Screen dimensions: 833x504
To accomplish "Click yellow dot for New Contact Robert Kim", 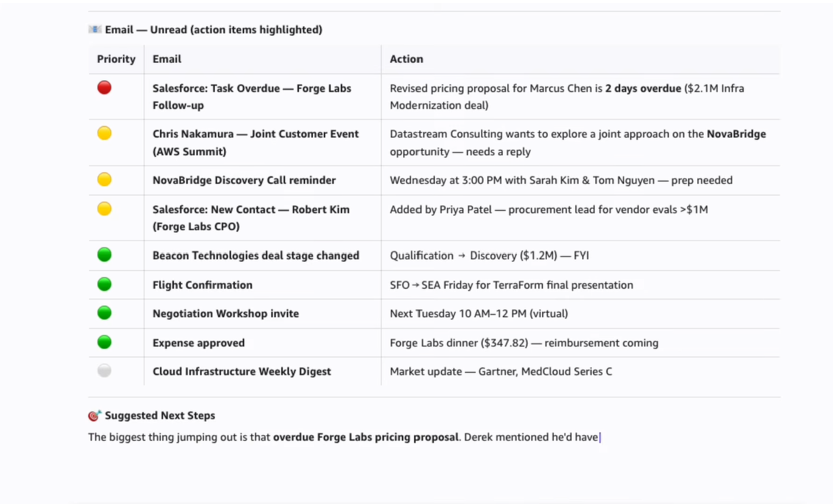I will coord(104,209).
